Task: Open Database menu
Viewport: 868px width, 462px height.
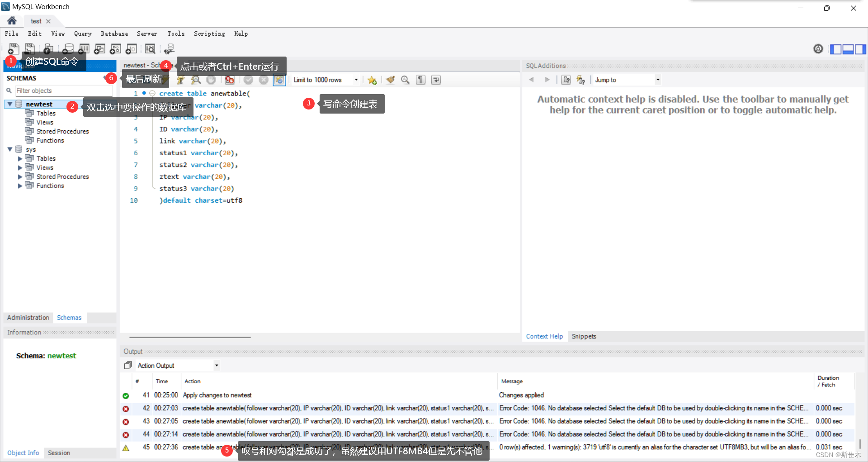Action: [x=114, y=33]
